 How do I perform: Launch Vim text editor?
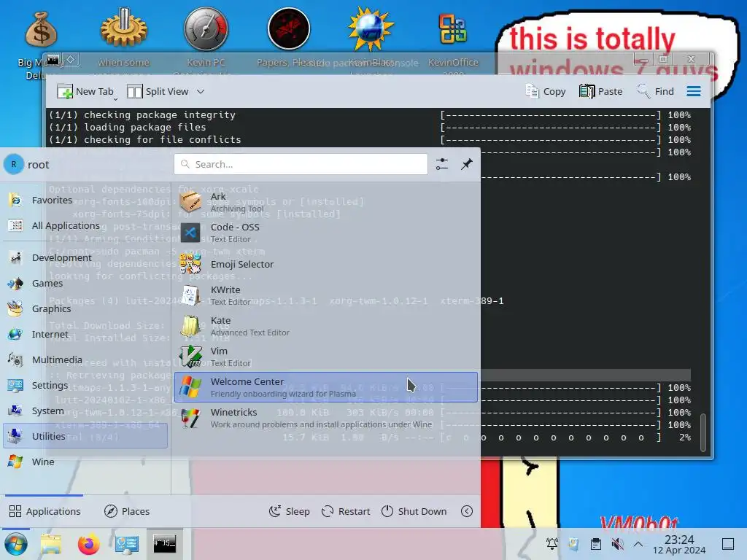326,357
